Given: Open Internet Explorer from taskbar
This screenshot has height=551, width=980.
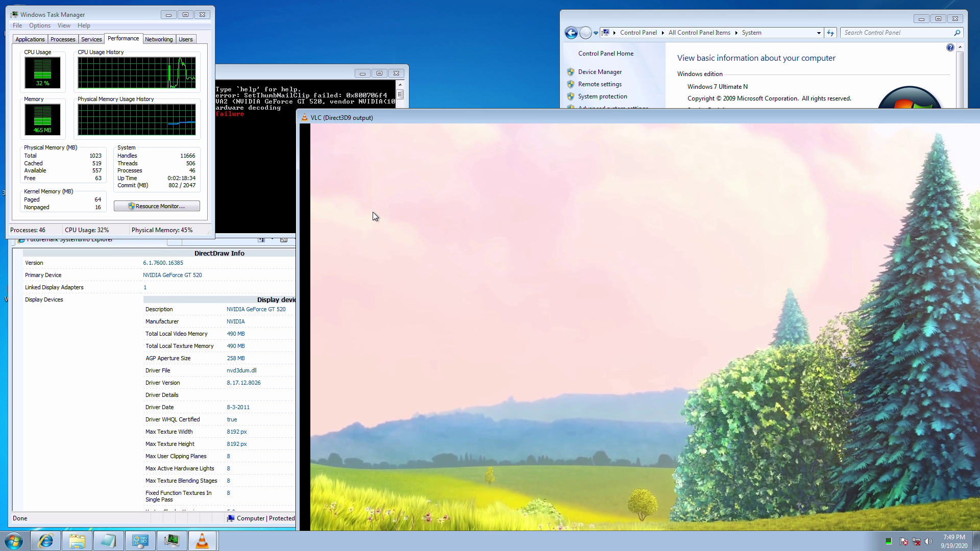Looking at the screenshot, I should [45, 541].
